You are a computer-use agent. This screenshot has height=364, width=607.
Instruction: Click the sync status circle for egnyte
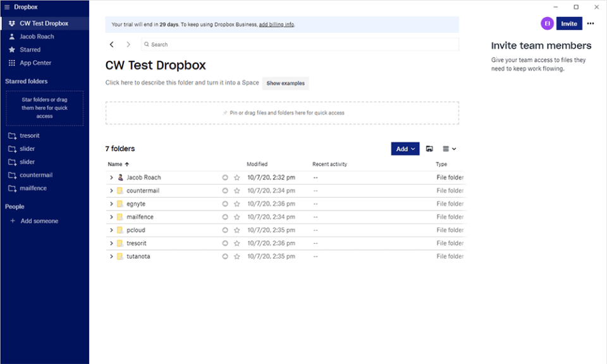[225, 204]
